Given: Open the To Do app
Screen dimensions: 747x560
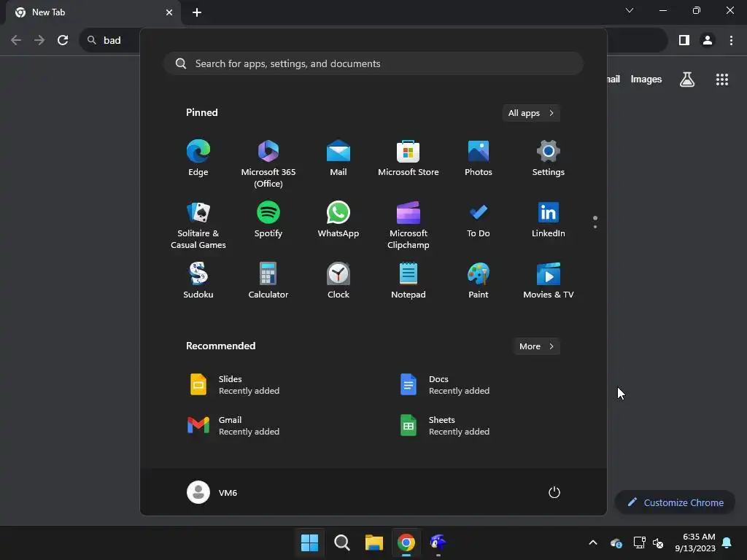Looking at the screenshot, I should [479, 219].
